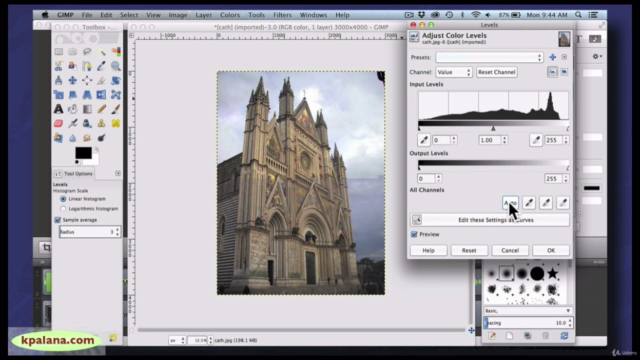Select the Alignment tool
The image size is (640, 360).
[87, 80]
